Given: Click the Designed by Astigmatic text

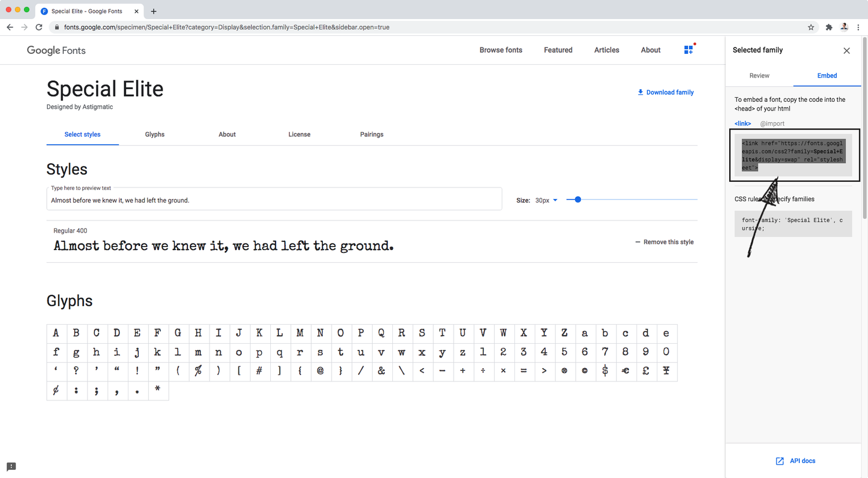Looking at the screenshot, I should 80,107.
